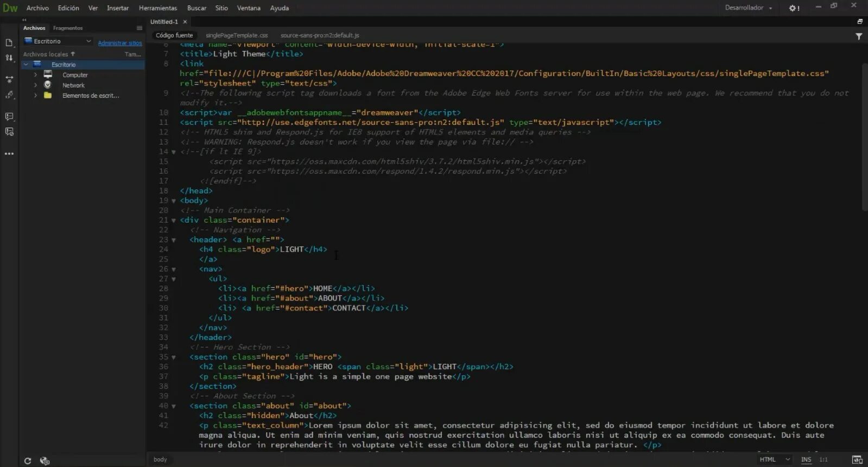This screenshot has width=868, height=467.
Task: Open singlePageTemplate.css related file
Action: click(x=237, y=35)
